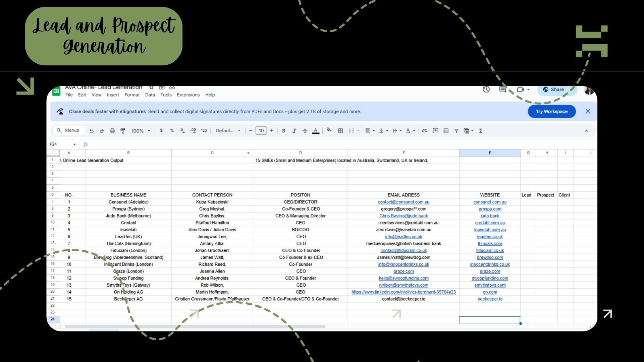This screenshot has width=644, height=362.
Task: Format as percent with the % icon
Action: click(172, 130)
